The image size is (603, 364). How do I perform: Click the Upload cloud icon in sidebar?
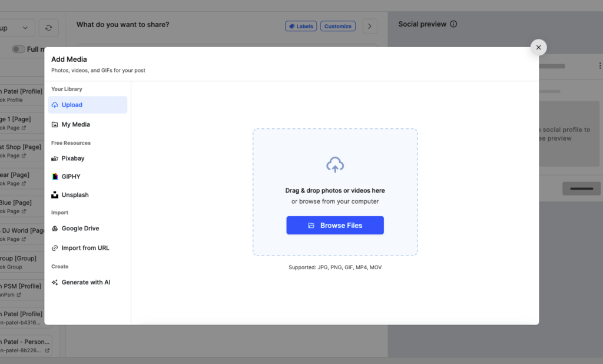coord(55,105)
